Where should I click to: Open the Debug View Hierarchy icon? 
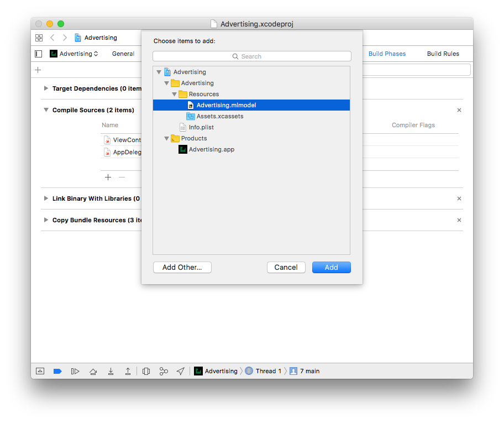(x=146, y=371)
